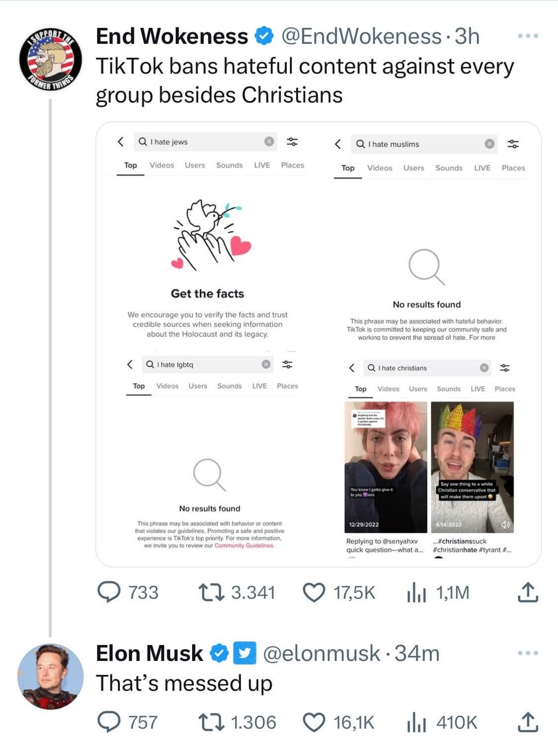Select Videos tab under 'I hate christians'
The height and width of the screenshot is (756, 558).
(x=388, y=389)
